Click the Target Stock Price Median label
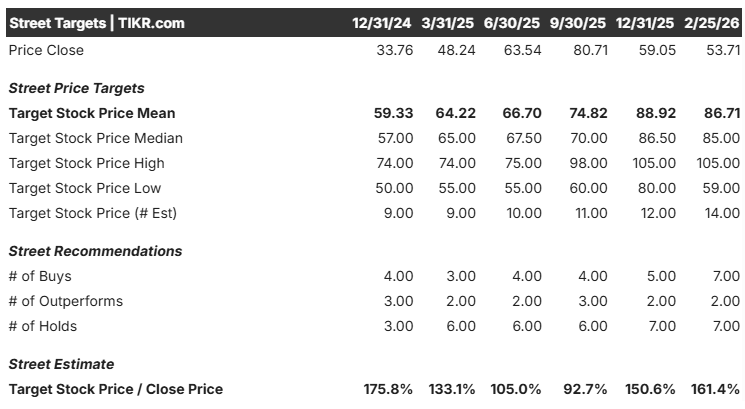Screen dimensions: 745x409 click(x=96, y=138)
